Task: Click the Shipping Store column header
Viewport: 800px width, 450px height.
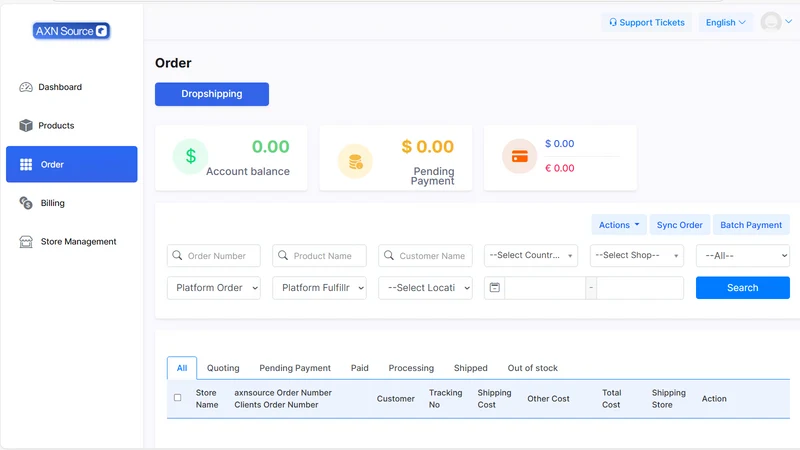Action: click(x=668, y=398)
